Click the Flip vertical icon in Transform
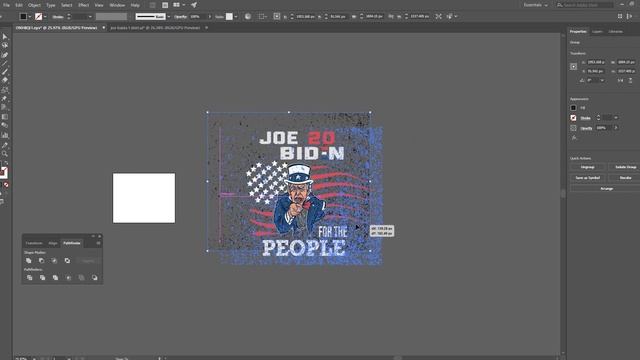 630,80
